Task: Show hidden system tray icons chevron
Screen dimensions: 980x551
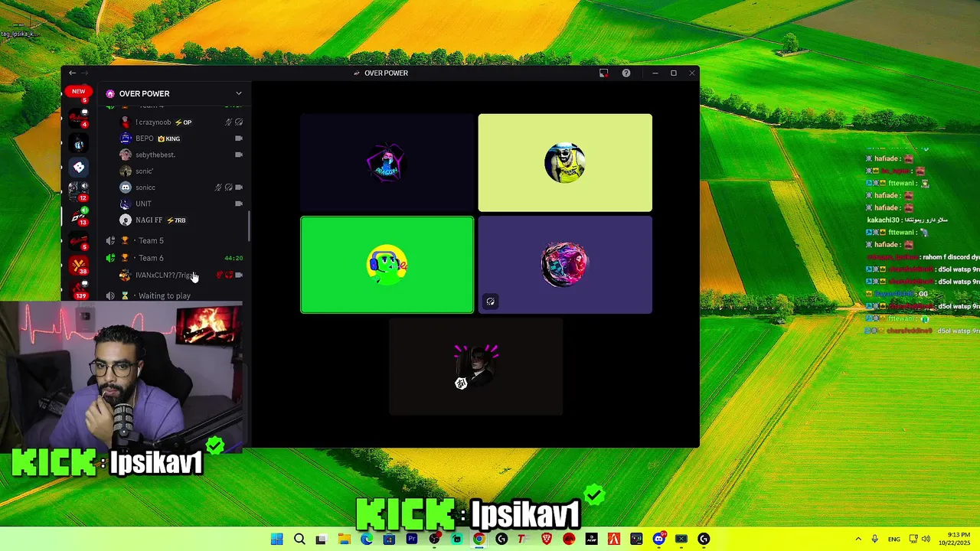Action: [857, 540]
